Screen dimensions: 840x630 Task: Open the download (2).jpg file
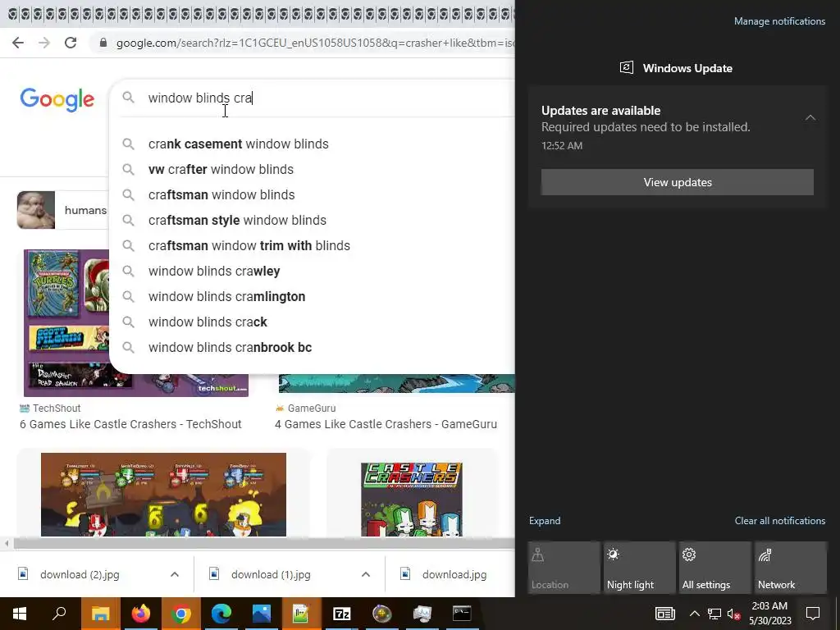80,575
